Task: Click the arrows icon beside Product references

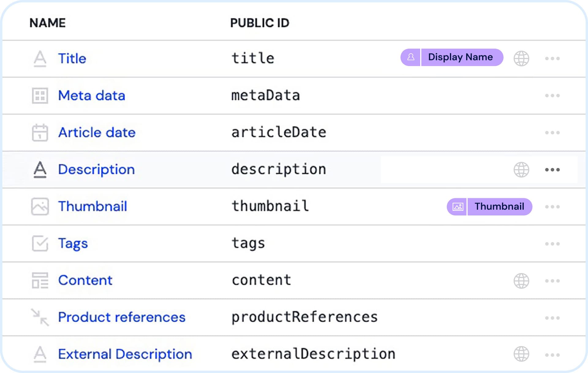Action: [x=40, y=317]
